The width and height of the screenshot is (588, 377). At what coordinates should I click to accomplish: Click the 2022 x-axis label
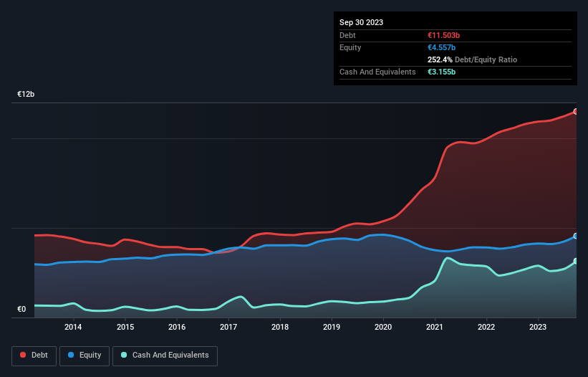(486, 327)
